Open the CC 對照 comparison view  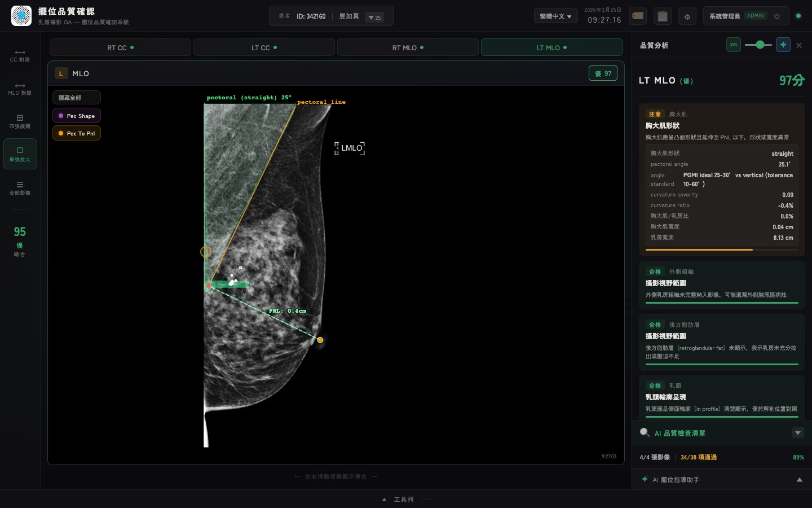tap(20, 55)
